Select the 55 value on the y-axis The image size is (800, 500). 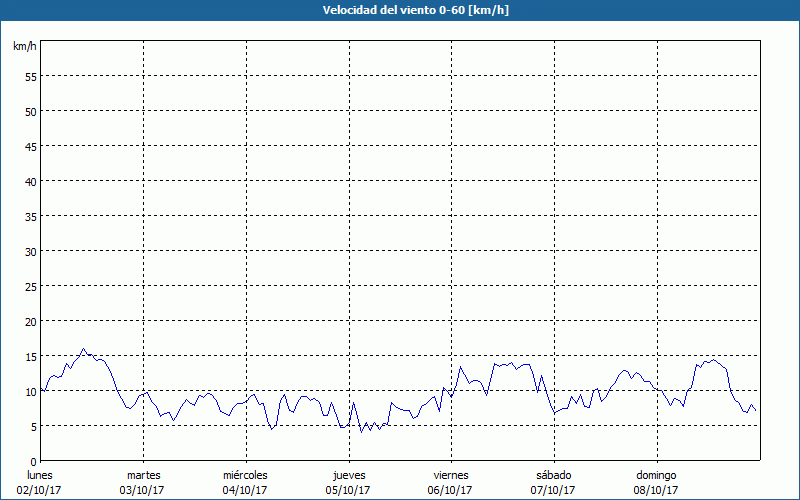[x=31, y=76]
